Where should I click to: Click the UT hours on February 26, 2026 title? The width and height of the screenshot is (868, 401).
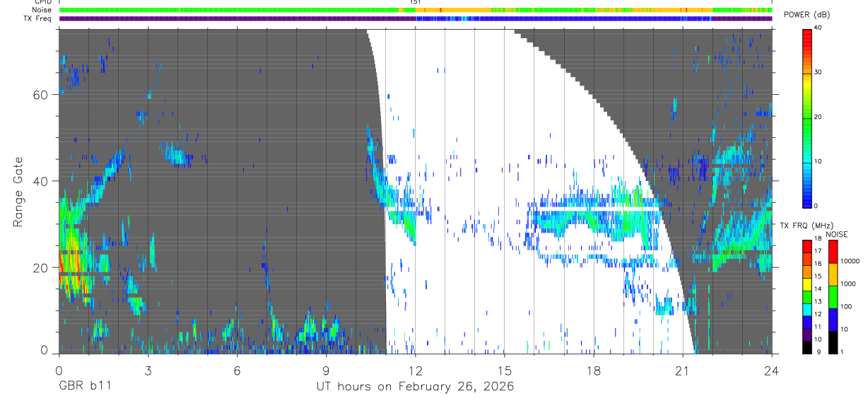point(415,388)
